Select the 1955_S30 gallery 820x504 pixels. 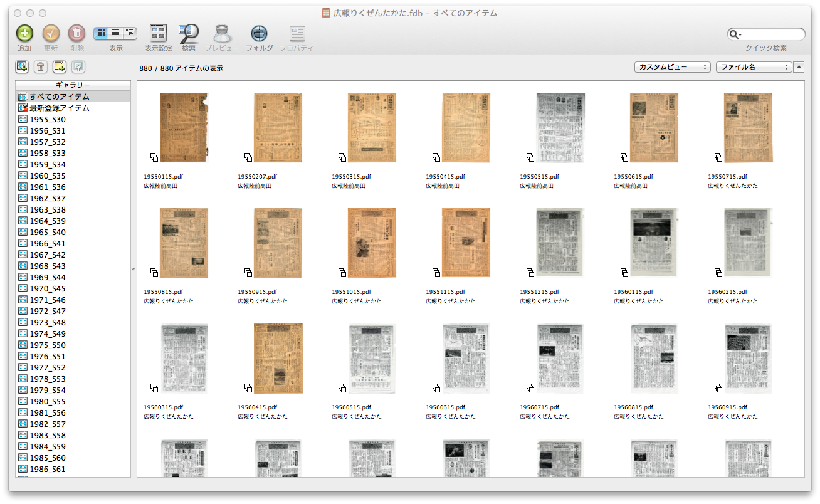click(x=73, y=119)
